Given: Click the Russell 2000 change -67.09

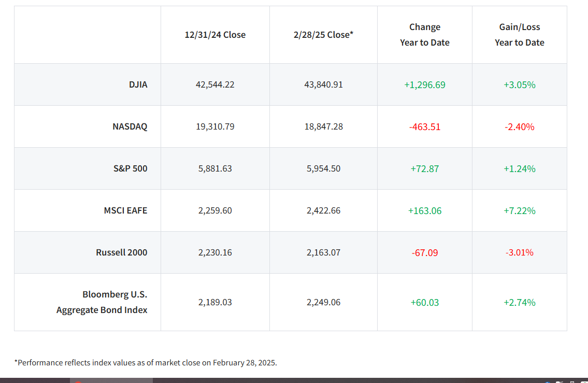Looking at the screenshot, I should coord(424,253).
